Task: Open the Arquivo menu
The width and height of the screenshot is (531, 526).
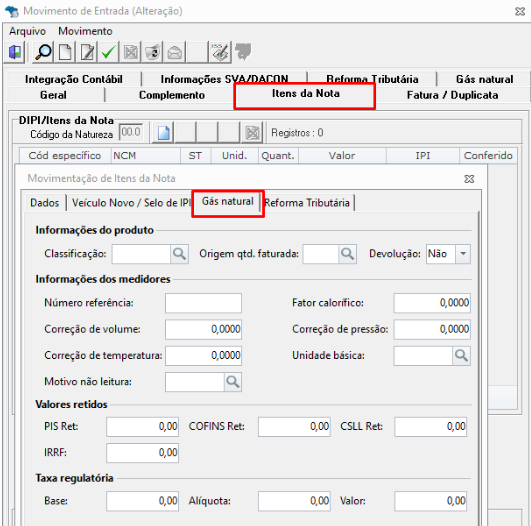Action: pos(27,31)
